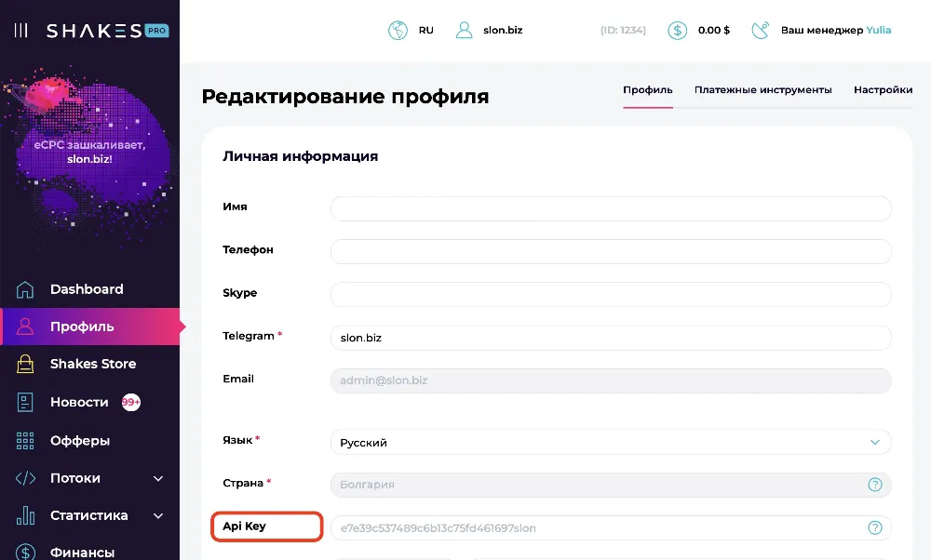Click the phone manager icon in the header
931x560 pixels.
(x=761, y=31)
